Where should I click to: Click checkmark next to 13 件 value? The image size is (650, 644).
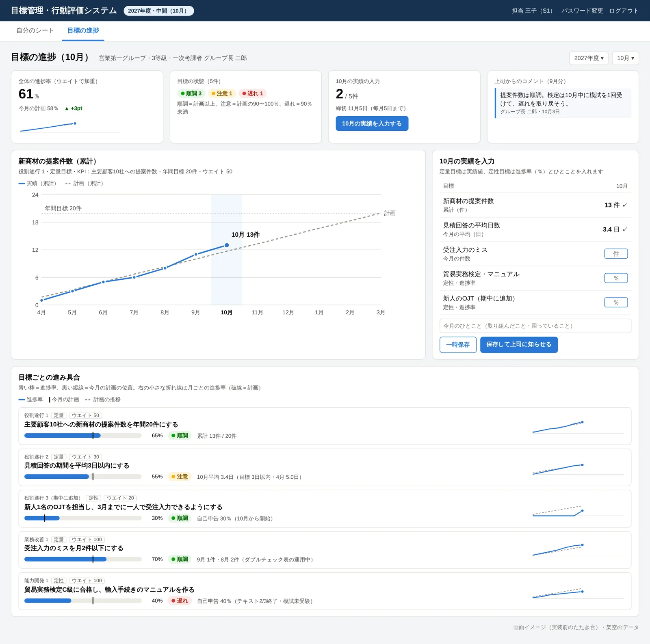tap(625, 205)
